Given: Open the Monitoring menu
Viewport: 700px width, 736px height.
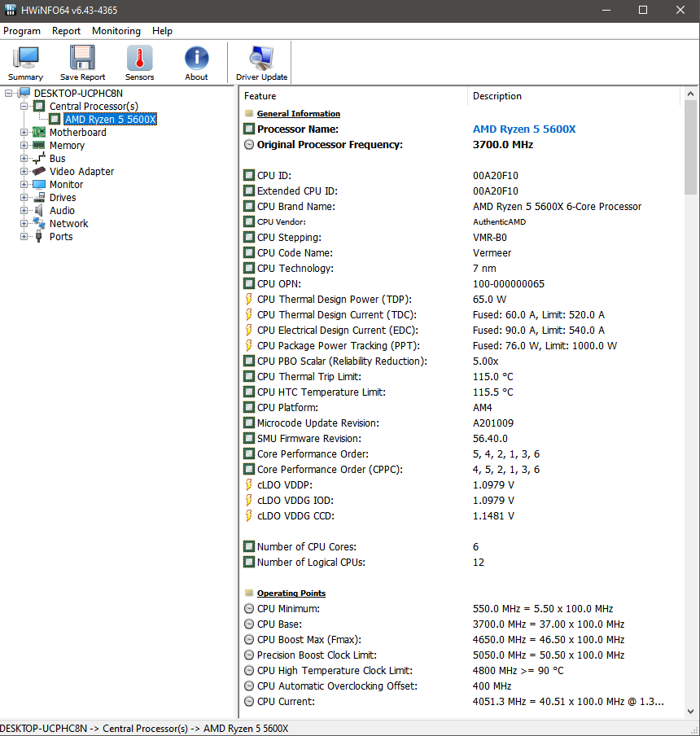Looking at the screenshot, I should coord(116,31).
